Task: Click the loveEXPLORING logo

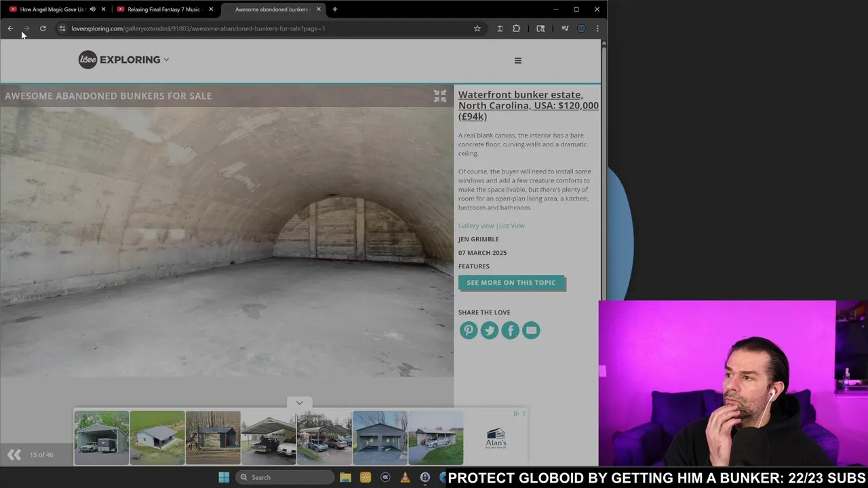Action: 119,60
